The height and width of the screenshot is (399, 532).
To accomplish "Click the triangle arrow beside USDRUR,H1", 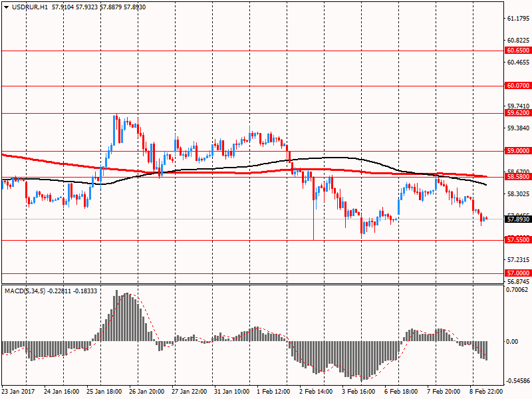I will [x=5, y=5].
